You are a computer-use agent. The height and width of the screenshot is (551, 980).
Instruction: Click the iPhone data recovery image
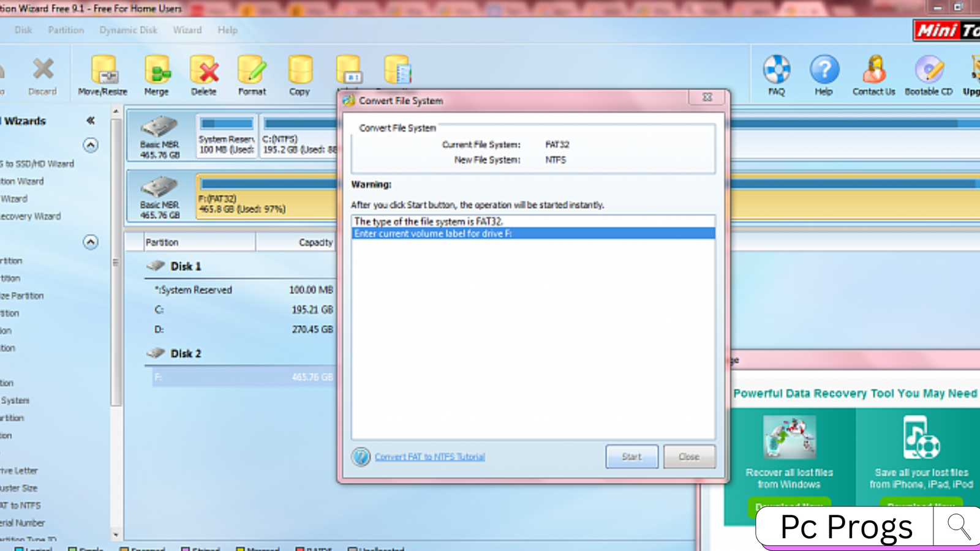(921, 437)
